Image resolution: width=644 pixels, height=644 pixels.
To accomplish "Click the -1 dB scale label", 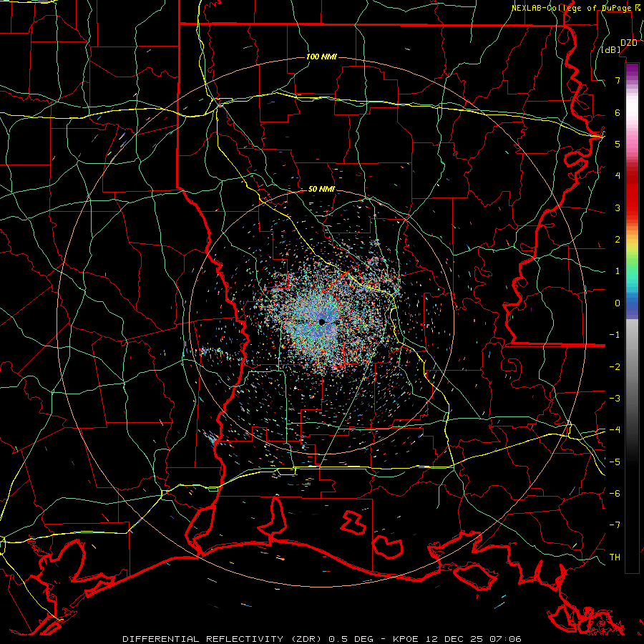I will pos(615,335).
